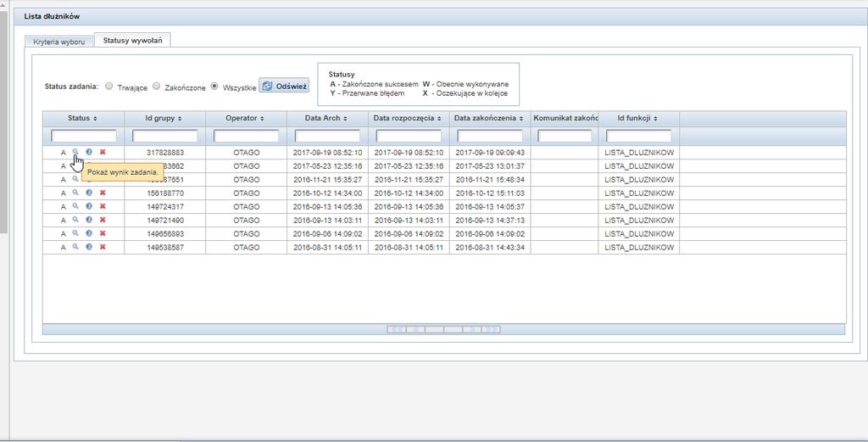Delete the row with group 149724317

(x=103, y=206)
